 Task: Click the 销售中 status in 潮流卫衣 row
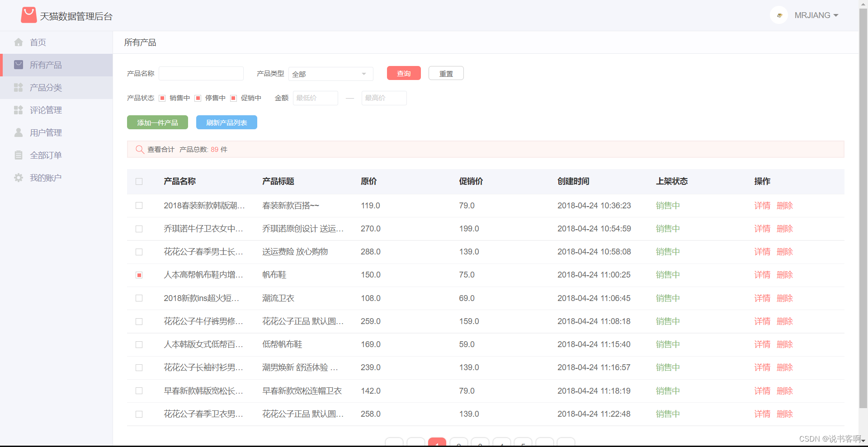[668, 298]
